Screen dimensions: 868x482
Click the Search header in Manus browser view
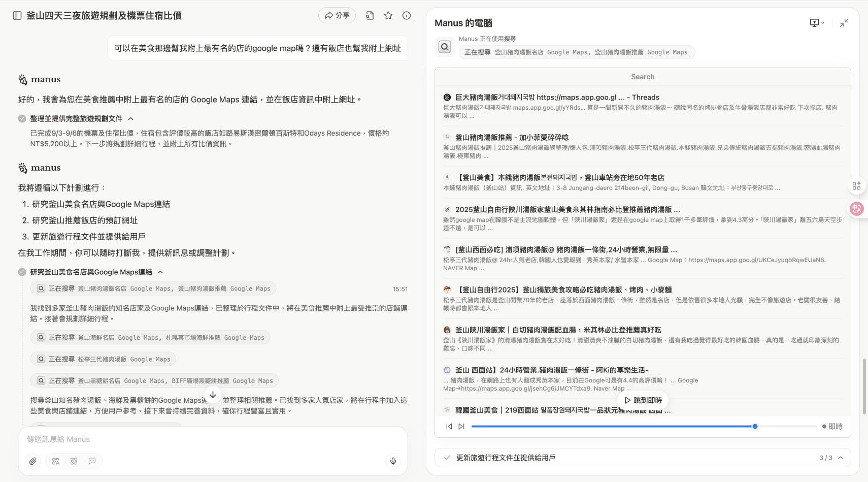pos(643,77)
